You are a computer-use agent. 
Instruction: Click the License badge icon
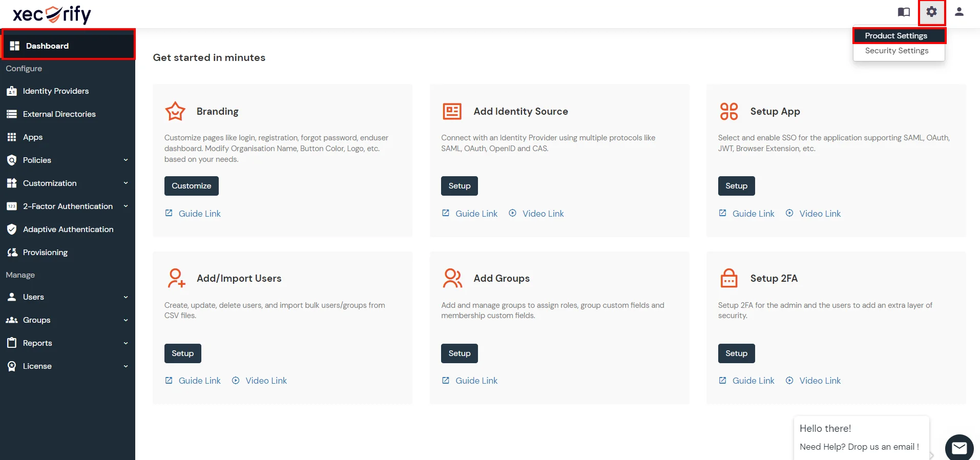click(x=12, y=366)
